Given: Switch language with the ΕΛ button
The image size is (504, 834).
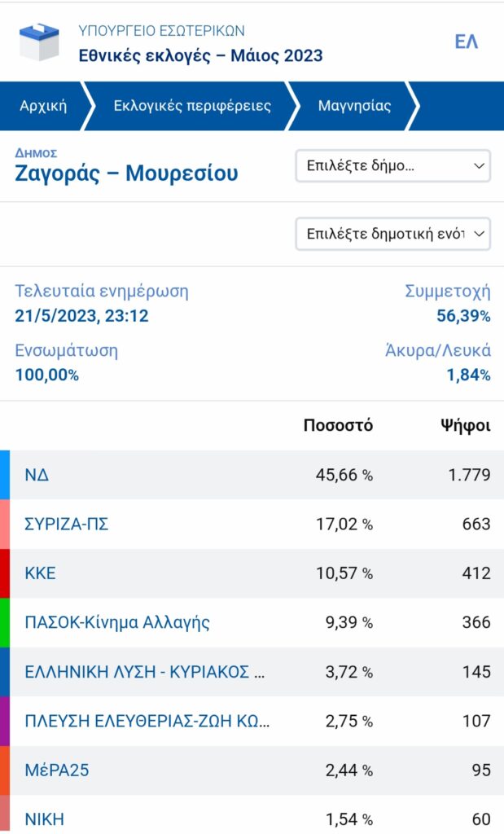Looking at the screenshot, I should click(466, 42).
